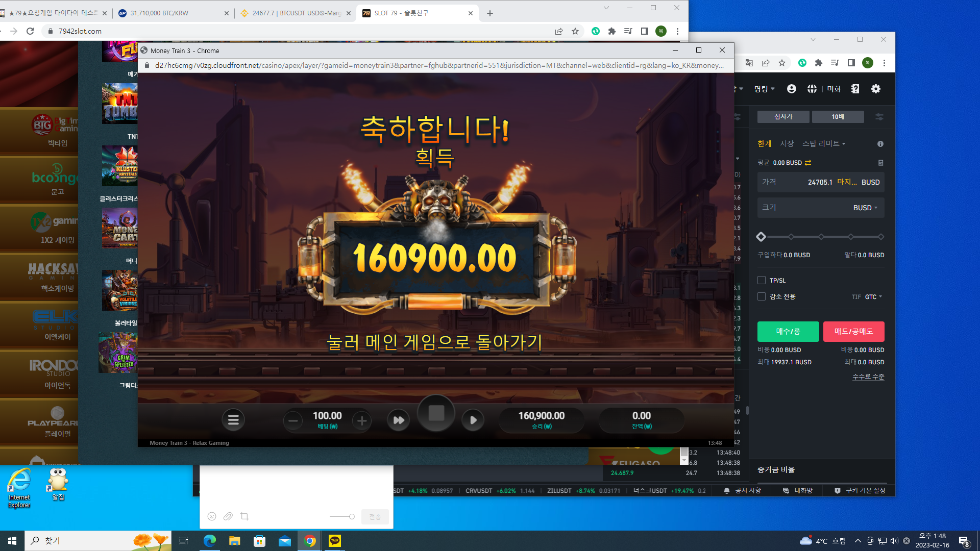The image size is (980, 551).
Task: Open the fee level link
Action: (x=868, y=377)
